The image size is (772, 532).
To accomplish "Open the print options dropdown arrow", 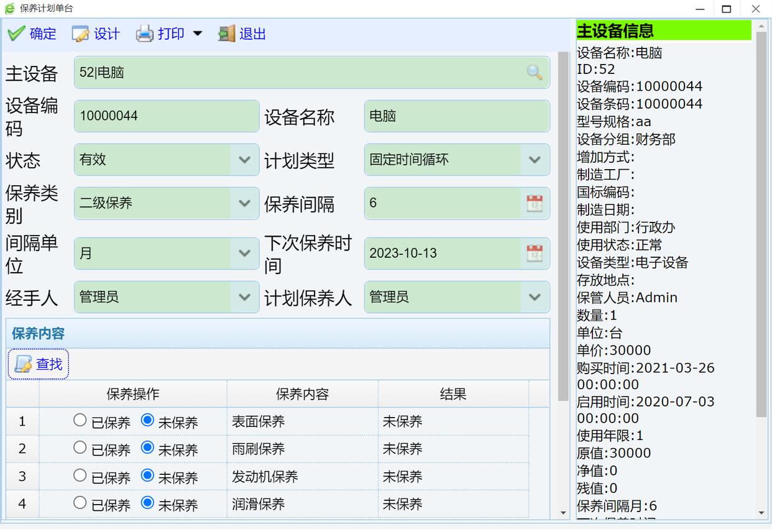I will click(x=198, y=34).
